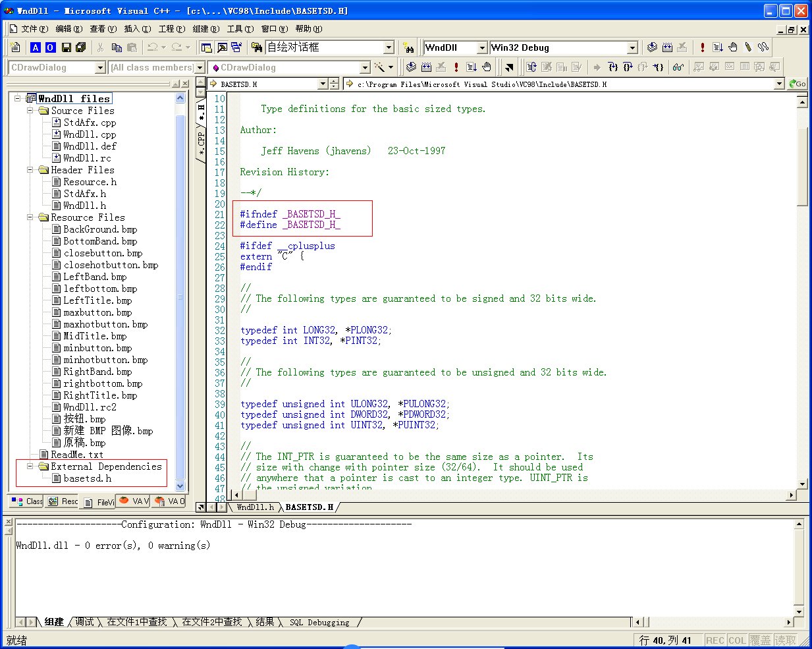Click the Paste clipboard icon

(132, 47)
